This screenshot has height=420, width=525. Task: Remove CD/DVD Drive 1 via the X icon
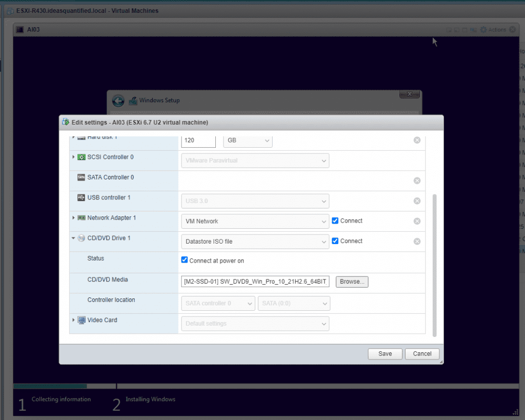click(417, 242)
